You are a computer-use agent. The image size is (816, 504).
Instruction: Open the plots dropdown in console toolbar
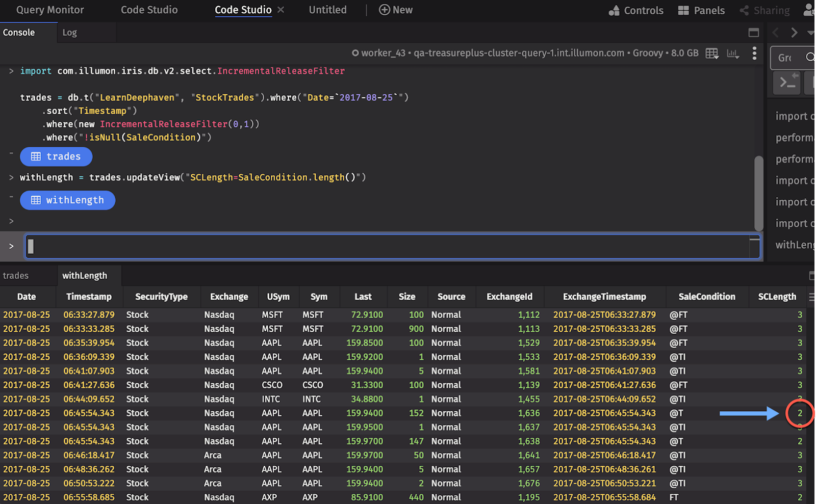[733, 54]
